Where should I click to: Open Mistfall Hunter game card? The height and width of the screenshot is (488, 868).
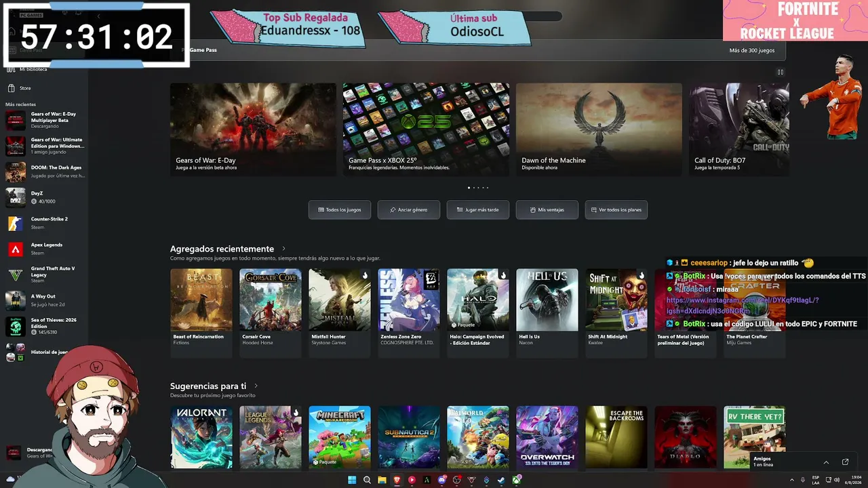(340, 312)
